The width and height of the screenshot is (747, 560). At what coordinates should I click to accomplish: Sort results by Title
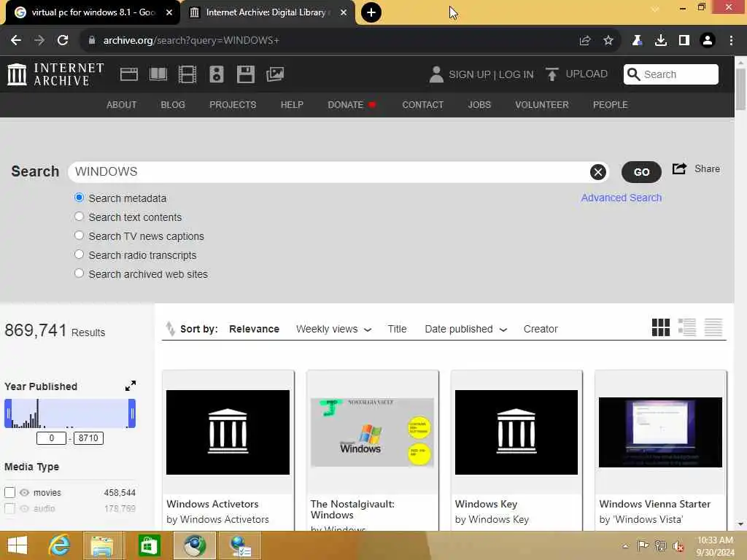point(397,329)
